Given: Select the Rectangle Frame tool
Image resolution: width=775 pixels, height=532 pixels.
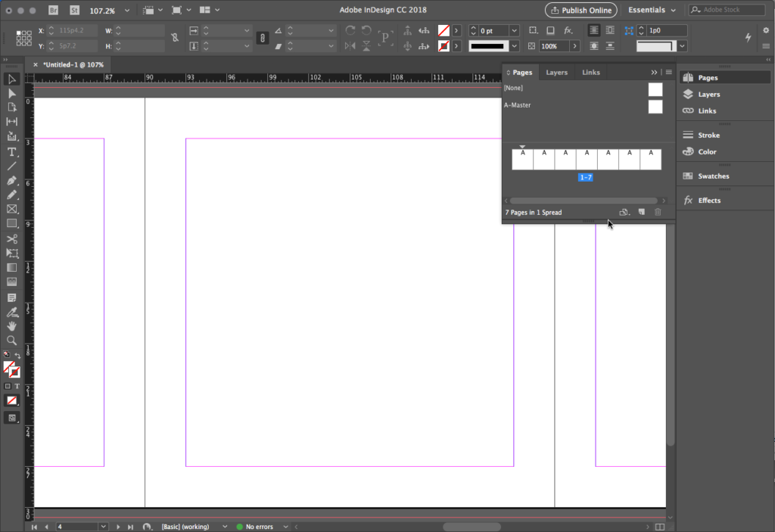Looking at the screenshot, I should click(x=12, y=210).
